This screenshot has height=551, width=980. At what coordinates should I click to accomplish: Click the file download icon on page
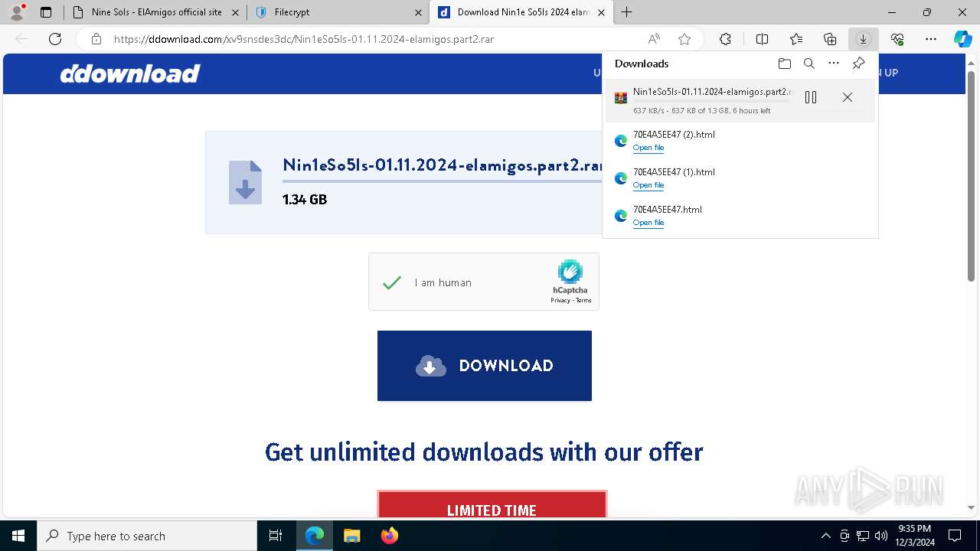pyautogui.click(x=245, y=182)
